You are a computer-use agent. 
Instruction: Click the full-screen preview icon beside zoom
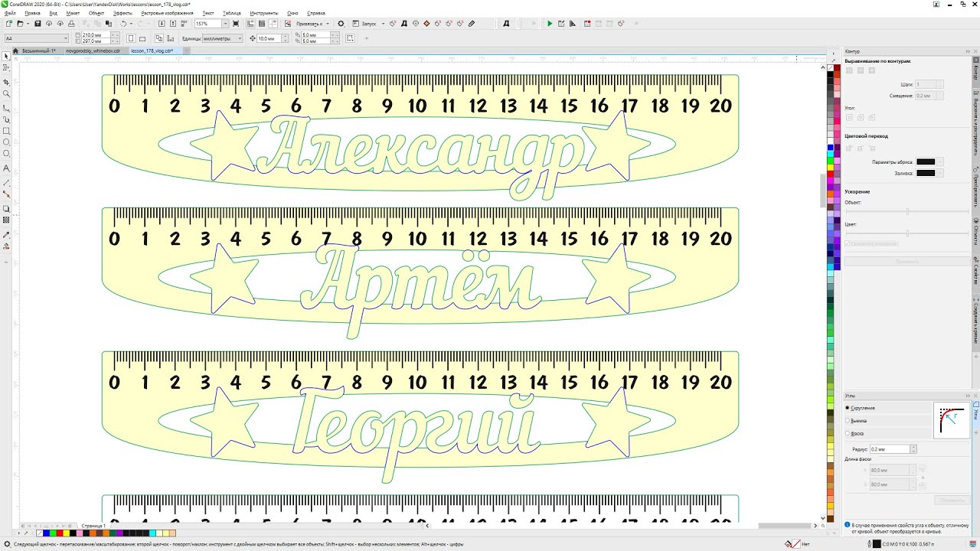(237, 24)
